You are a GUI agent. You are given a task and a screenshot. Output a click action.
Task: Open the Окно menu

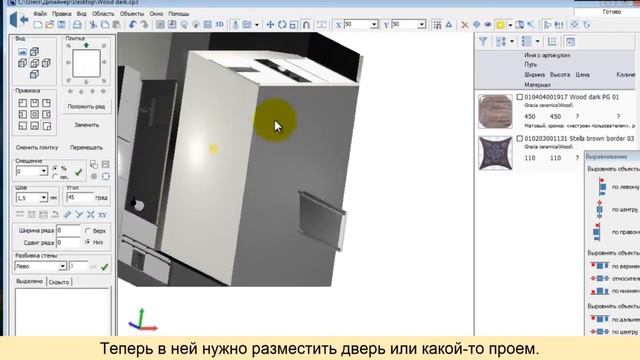[x=156, y=13]
